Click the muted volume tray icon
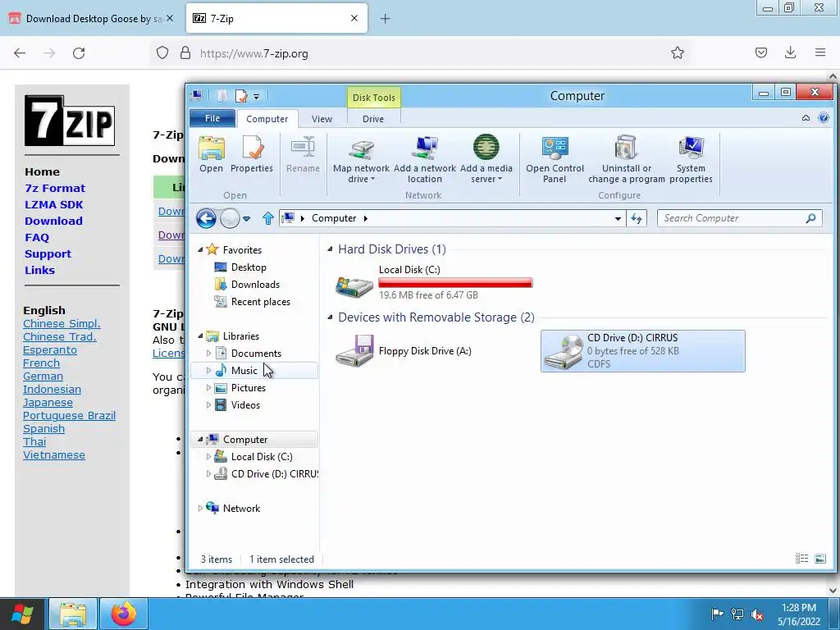Viewport: 840px width, 630px height. click(x=757, y=614)
